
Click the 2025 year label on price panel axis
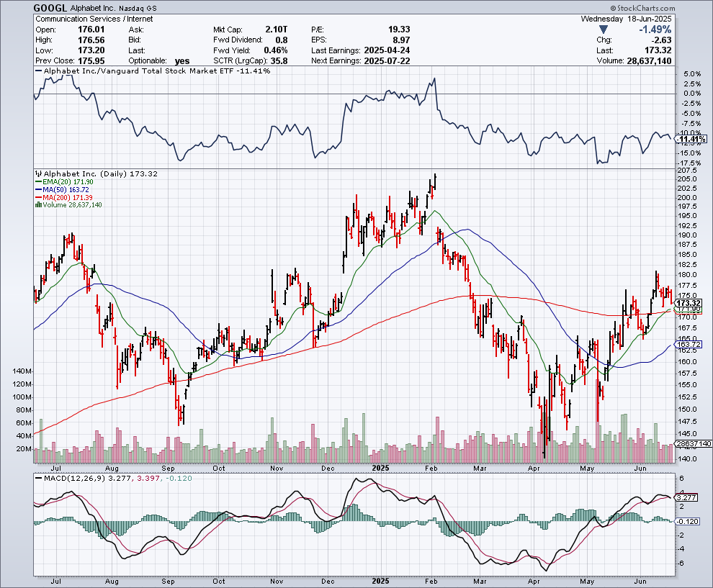(x=380, y=468)
